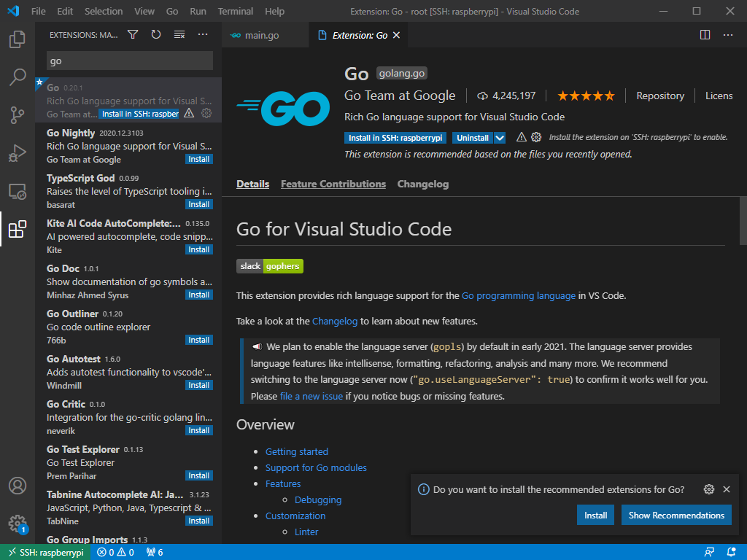Viewport: 747px width, 560px height.
Task: Click the extensions search box
Action: (x=130, y=61)
